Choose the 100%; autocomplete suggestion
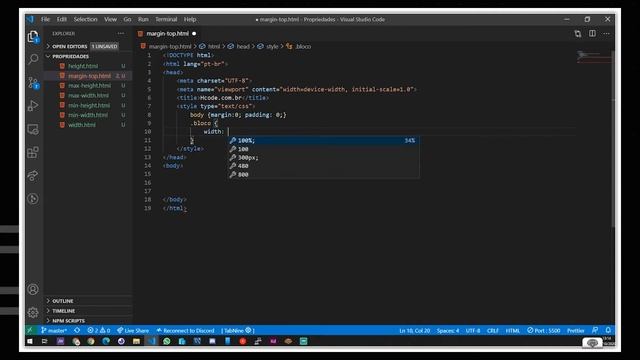Image resolution: width=640 pixels, height=360 pixels. pos(323,140)
